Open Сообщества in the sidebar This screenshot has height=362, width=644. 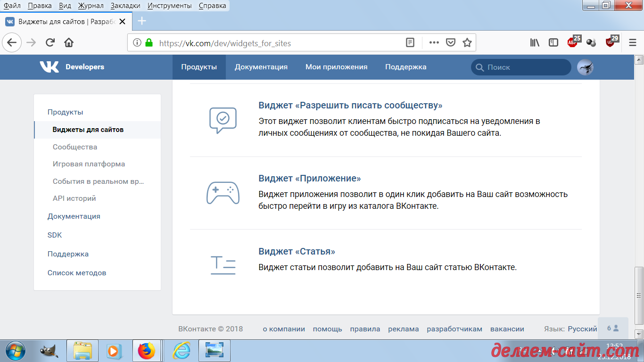point(75,147)
